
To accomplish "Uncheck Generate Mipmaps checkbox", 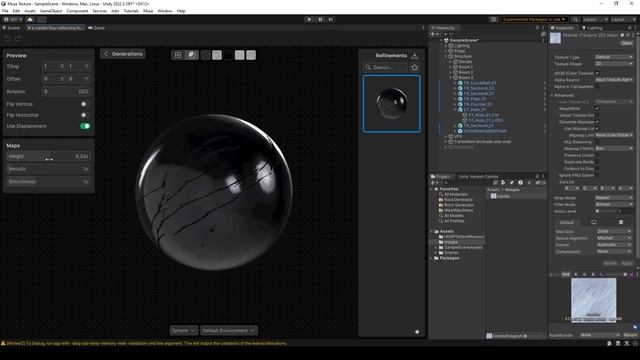I will [597, 122].
